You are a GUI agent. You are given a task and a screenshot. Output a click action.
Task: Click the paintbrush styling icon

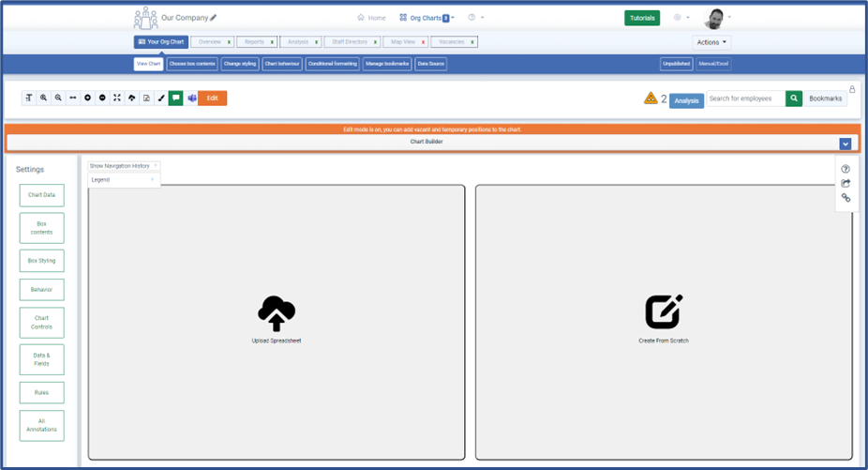coord(161,98)
